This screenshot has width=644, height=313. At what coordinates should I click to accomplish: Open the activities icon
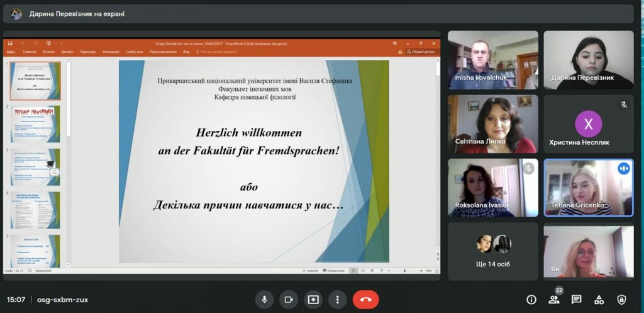tap(599, 299)
